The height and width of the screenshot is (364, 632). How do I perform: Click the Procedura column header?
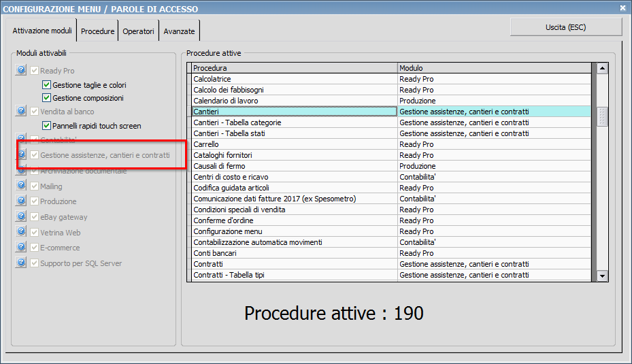[295, 68]
